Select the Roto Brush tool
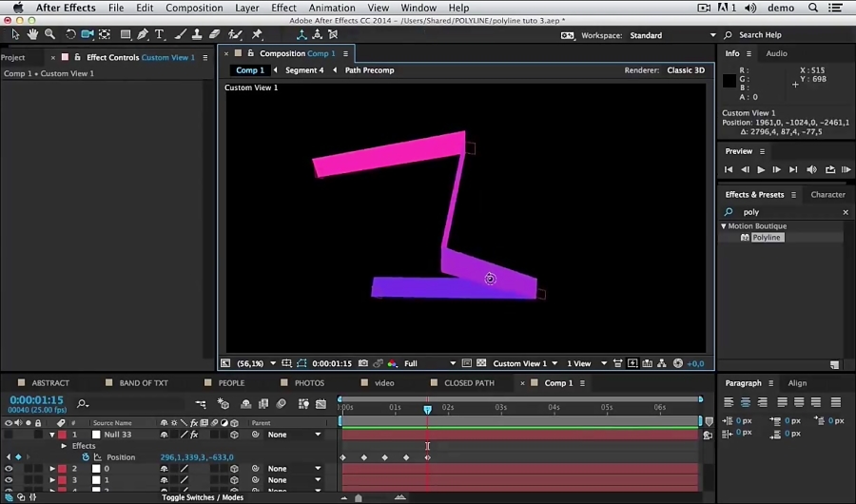Screen dimensions: 856x504 pyautogui.click(x=235, y=34)
